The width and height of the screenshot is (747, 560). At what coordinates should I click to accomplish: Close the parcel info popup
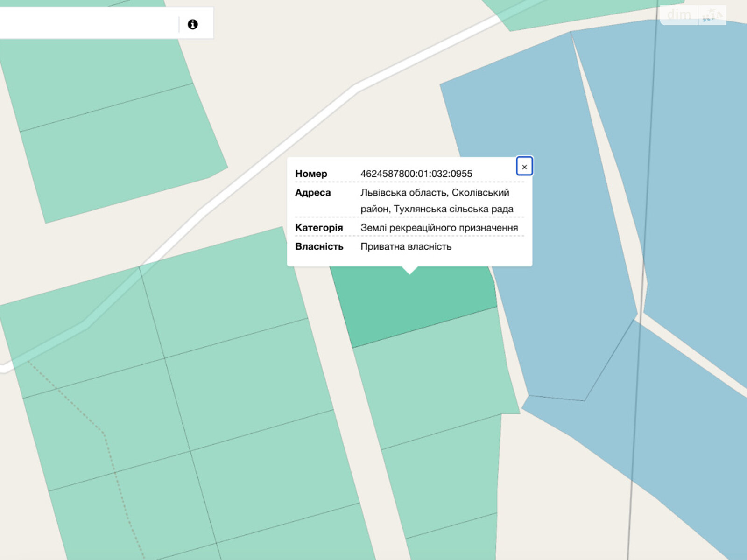point(524,167)
